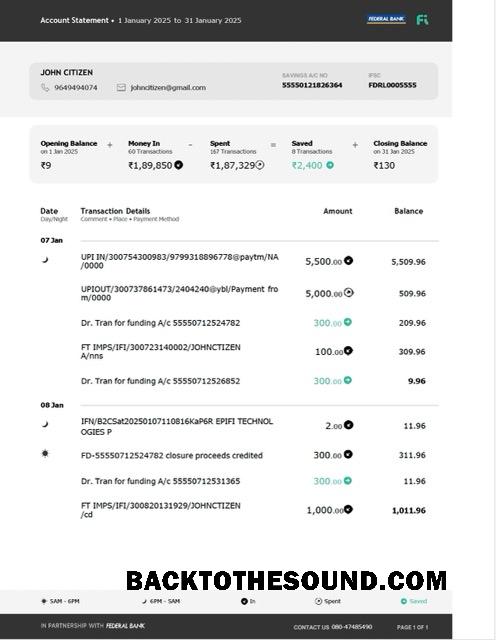Click the balance 1,011.96
Viewport: 496px width, 640px height.
pos(409,510)
